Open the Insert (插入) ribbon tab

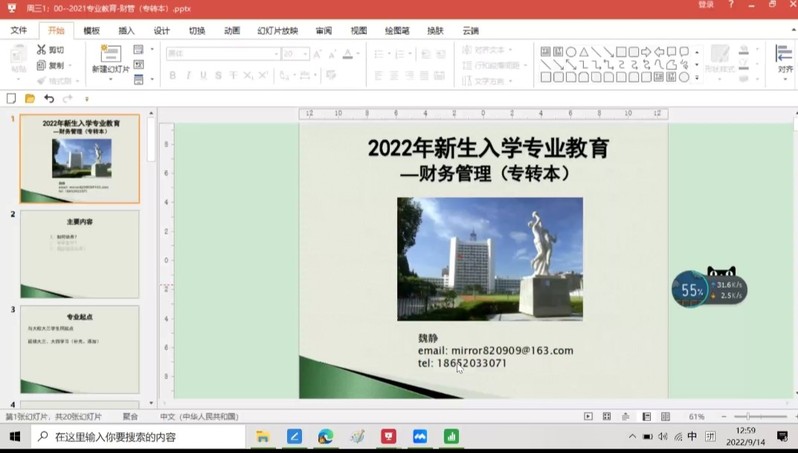(x=126, y=31)
